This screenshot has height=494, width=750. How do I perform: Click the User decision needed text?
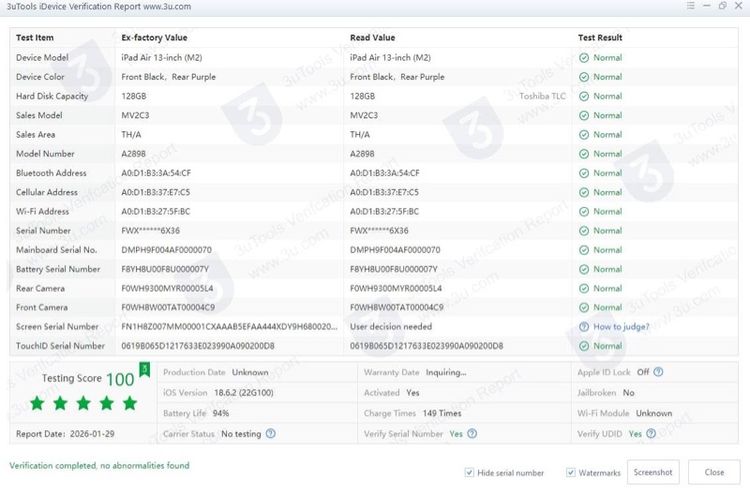coord(391,327)
